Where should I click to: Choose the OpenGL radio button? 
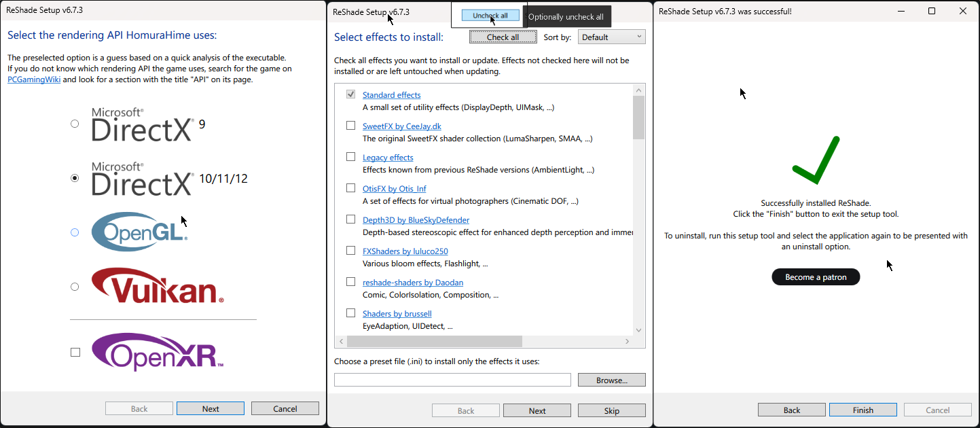point(75,232)
